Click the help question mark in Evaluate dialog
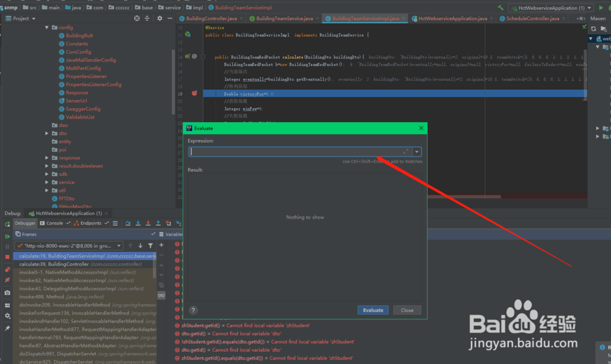 click(193, 310)
